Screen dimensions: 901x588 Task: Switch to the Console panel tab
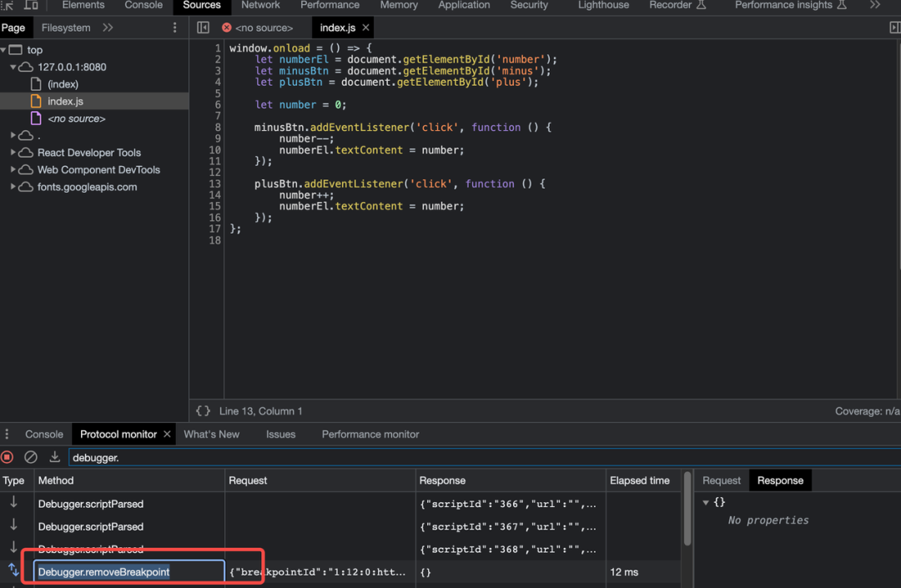click(x=143, y=5)
